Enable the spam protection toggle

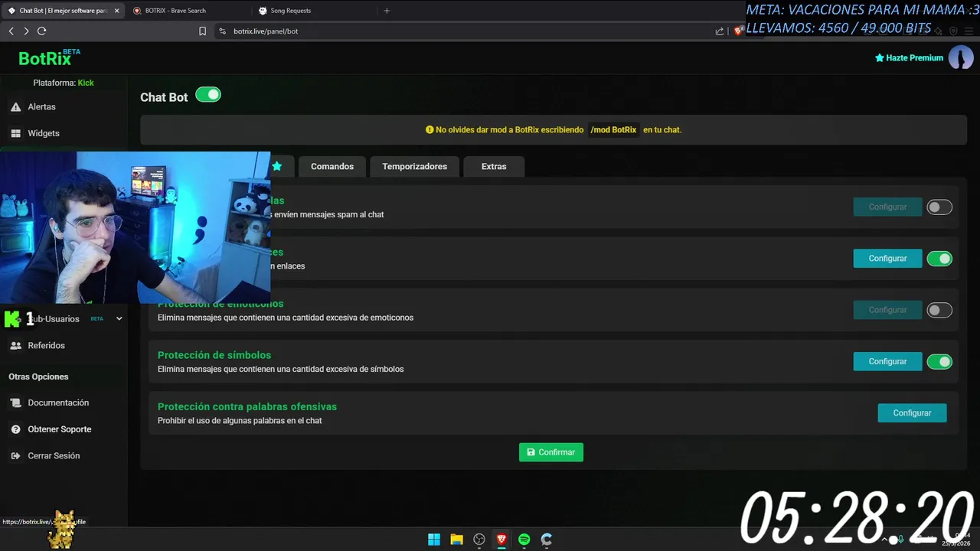pos(939,207)
